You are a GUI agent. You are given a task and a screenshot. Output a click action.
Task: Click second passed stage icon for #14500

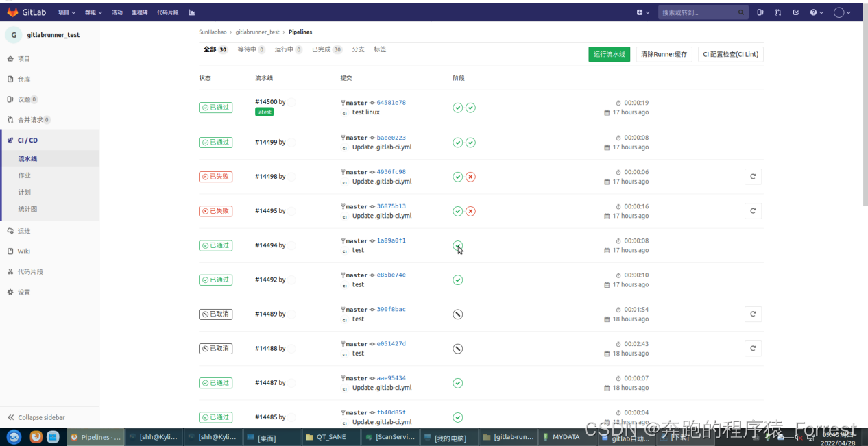click(470, 108)
